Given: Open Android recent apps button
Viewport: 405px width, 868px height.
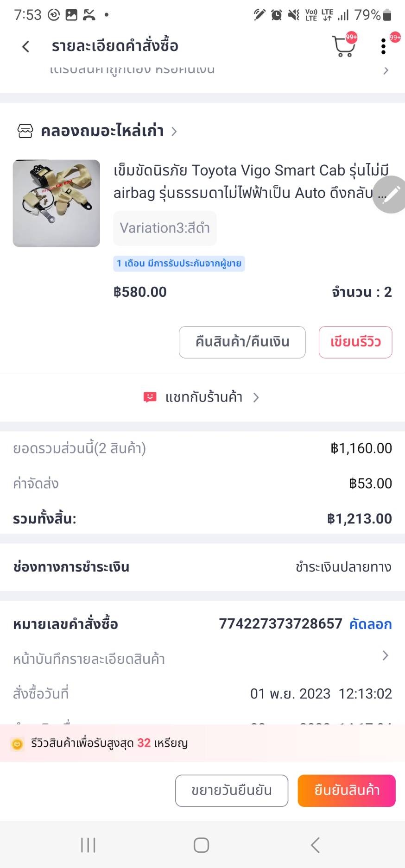Looking at the screenshot, I should pos(88,845).
